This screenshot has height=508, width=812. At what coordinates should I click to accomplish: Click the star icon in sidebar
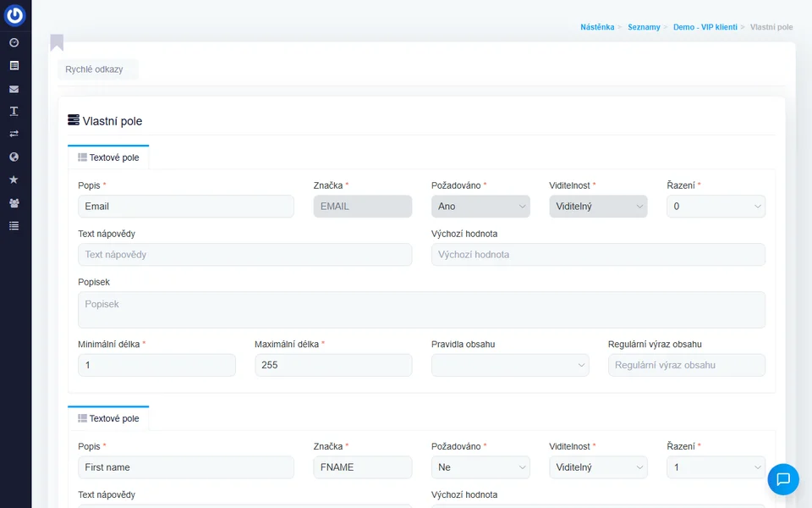(14, 179)
